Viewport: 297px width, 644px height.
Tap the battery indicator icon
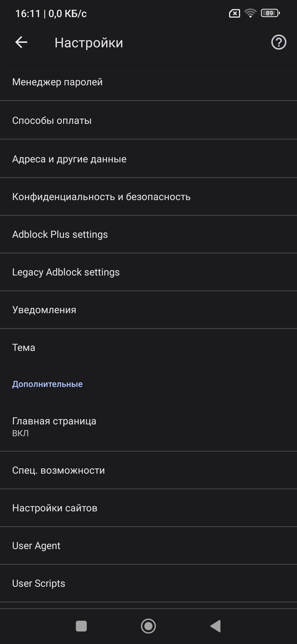pos(270,13)
